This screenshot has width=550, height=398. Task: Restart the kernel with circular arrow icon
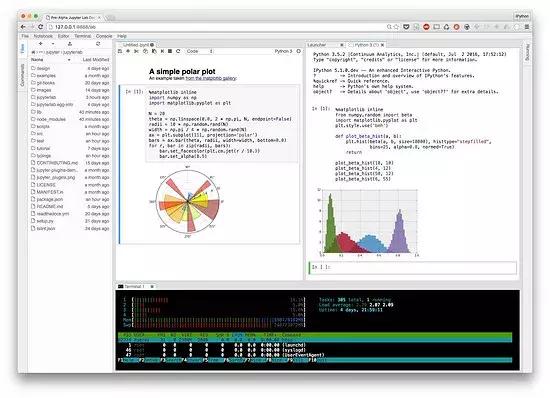coord(178,51)
